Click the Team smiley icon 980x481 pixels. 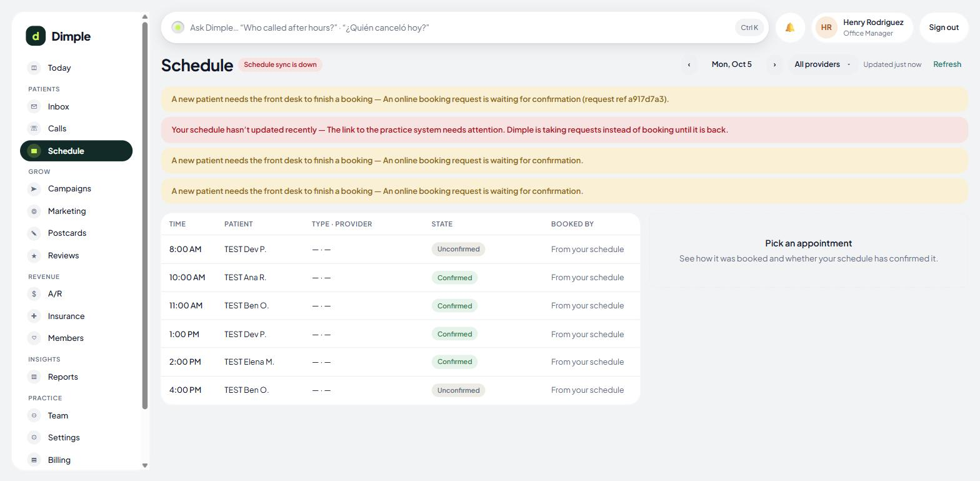click(34, 416)
